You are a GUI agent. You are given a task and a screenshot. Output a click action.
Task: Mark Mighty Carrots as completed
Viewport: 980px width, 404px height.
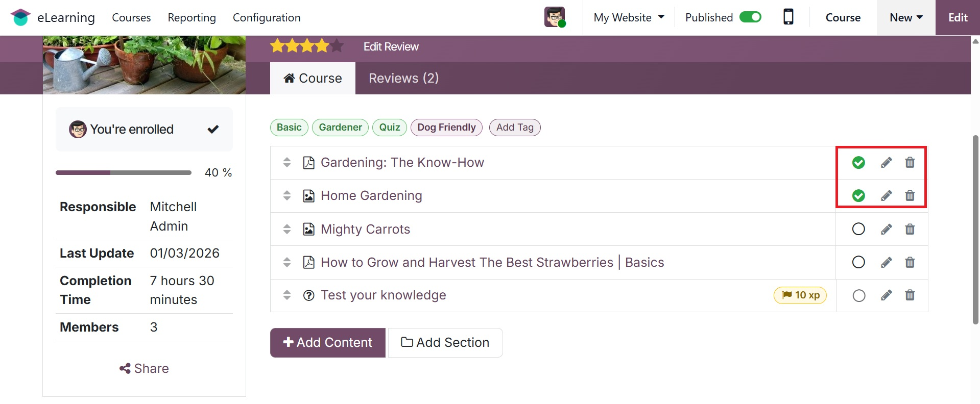point(858,229)
